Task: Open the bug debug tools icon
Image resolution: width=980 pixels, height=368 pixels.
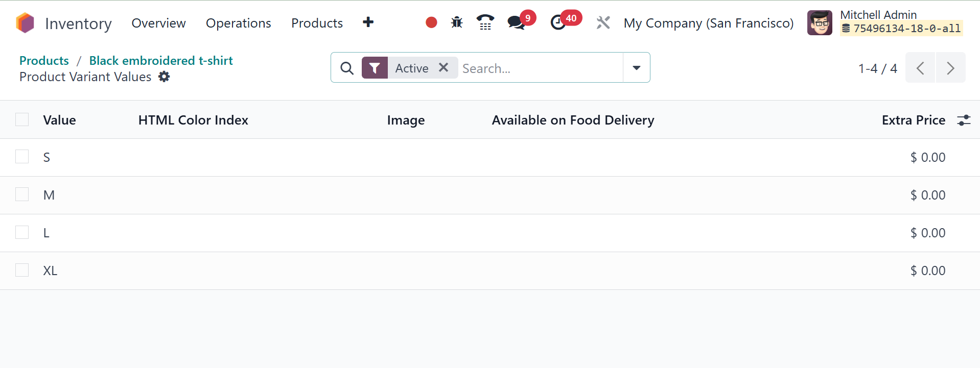Action: 457,22
